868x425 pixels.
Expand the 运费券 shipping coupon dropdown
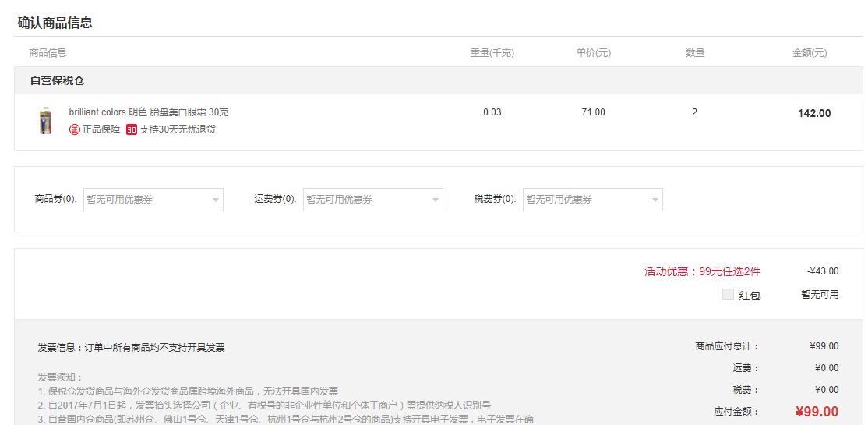tap(368, 200)
